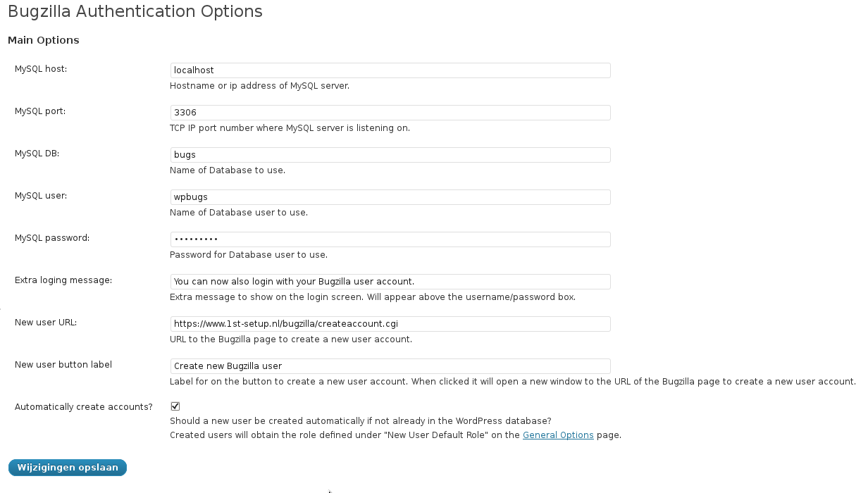The width and height of the screenshot is (868, 493).
Task: Select the New user URL field
Action: 390,324
